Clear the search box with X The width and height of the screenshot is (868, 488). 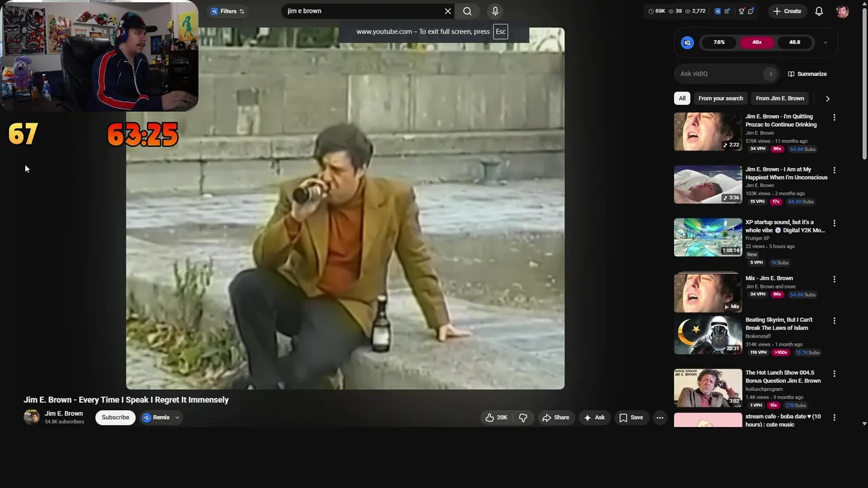click(x=448, y=11)
